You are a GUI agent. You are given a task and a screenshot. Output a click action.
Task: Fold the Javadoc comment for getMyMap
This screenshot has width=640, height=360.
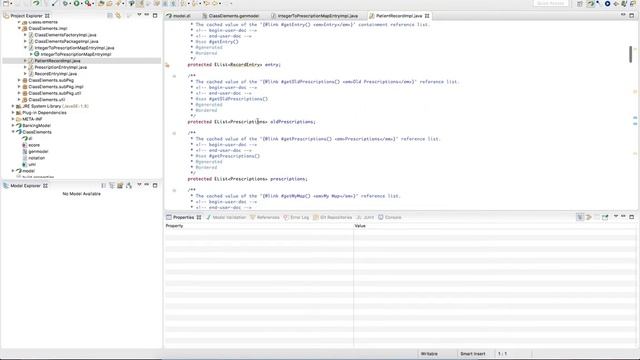pyautogui.click(x=174, y=190)
